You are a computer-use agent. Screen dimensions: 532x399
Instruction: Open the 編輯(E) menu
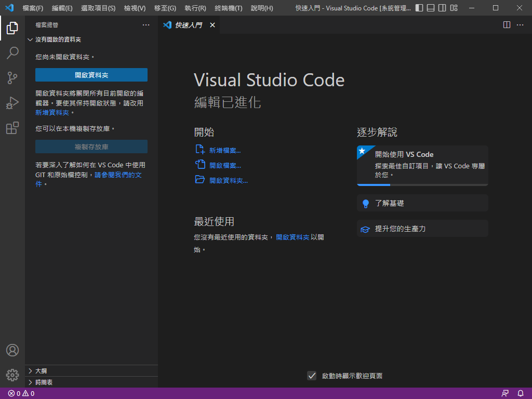click(x=62, y=8)
